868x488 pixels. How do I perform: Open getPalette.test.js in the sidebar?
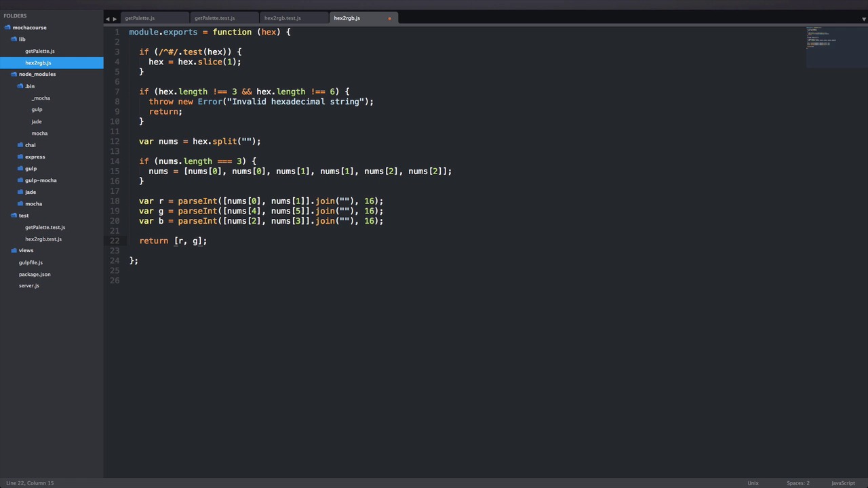click(45, 227)
